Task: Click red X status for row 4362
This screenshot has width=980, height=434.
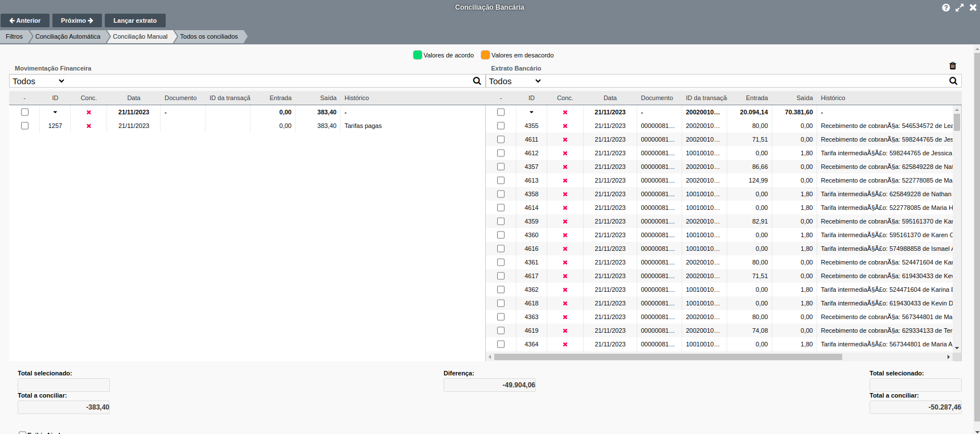Action: click(x=565, y=290)
